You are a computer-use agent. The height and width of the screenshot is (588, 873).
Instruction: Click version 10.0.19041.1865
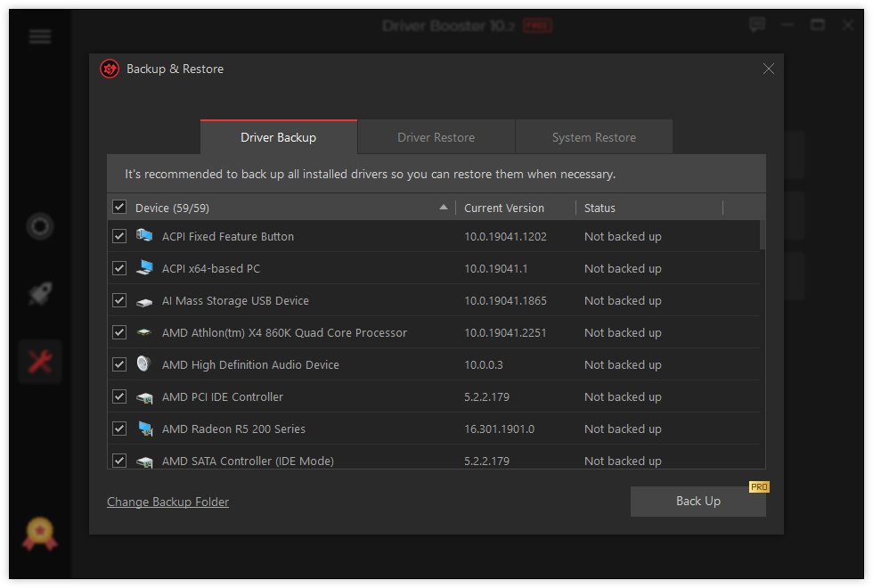click(506, 301)
